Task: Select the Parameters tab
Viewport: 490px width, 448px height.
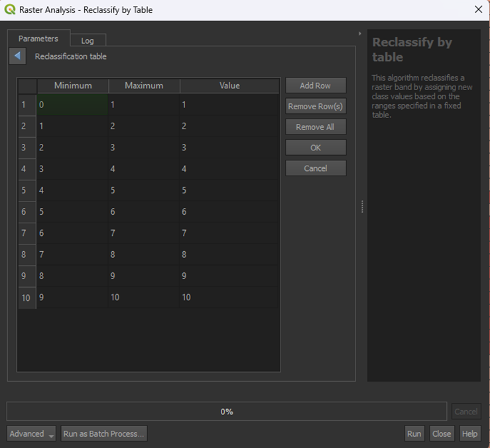Action: pyautogui.click(x=38, y=38)
